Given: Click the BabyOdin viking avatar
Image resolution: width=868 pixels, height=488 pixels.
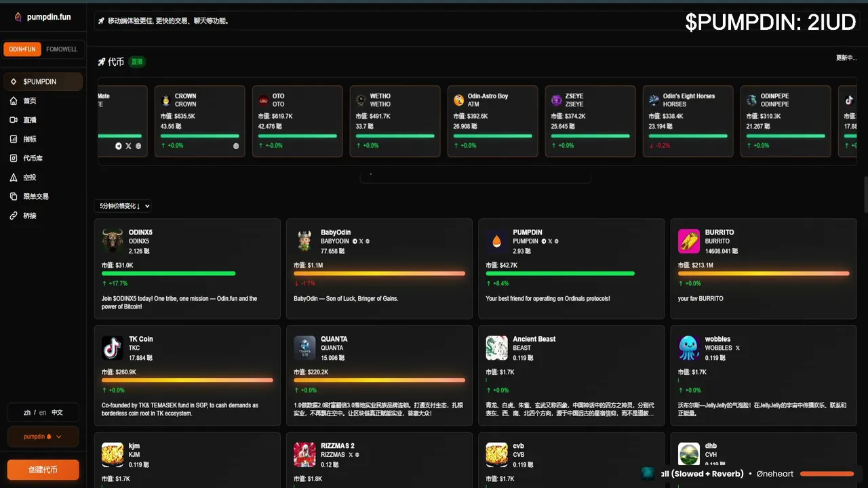Looking at the screenshot, I should pyautogui.click(x=304, y=241).
